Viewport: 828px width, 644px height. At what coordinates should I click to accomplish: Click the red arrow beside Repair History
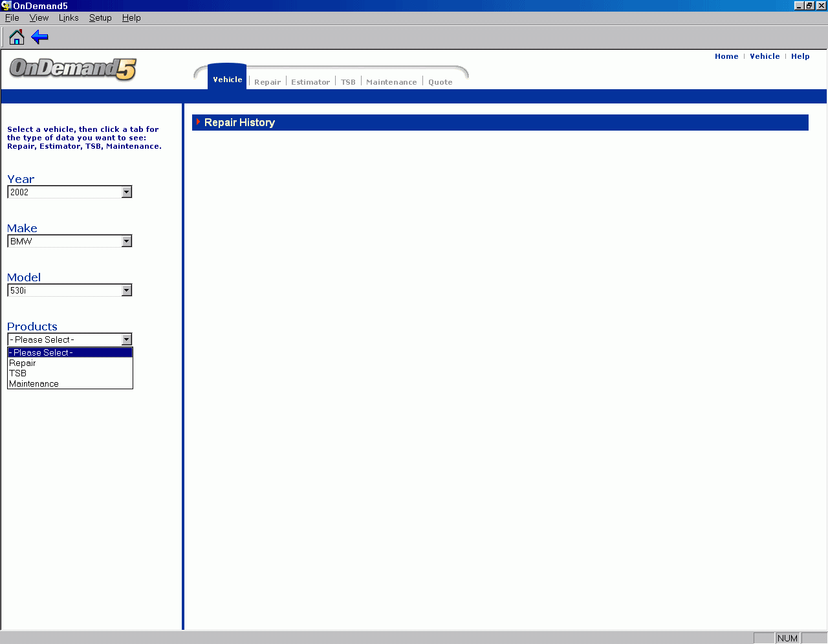click(x=198, y=122)
